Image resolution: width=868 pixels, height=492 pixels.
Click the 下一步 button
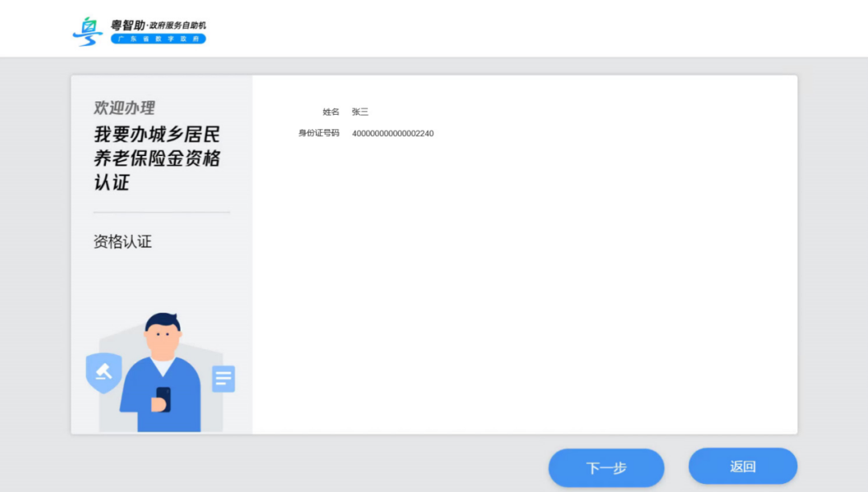[x=607, y=467]
